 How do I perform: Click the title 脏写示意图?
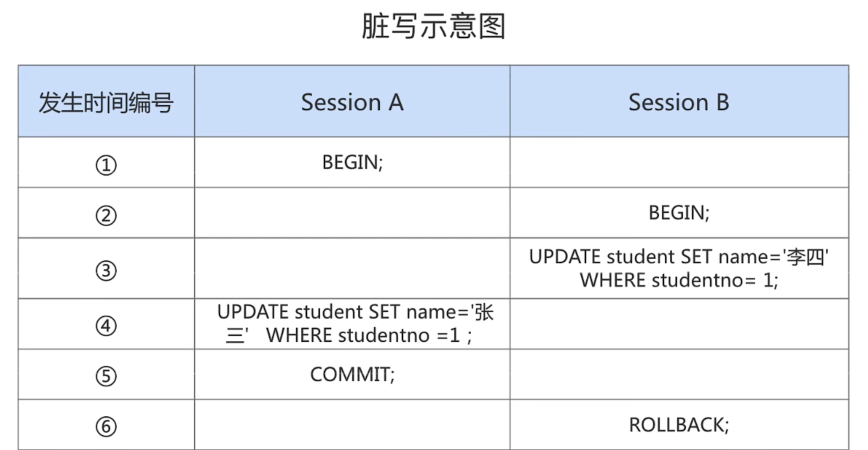tap(433, 26)
